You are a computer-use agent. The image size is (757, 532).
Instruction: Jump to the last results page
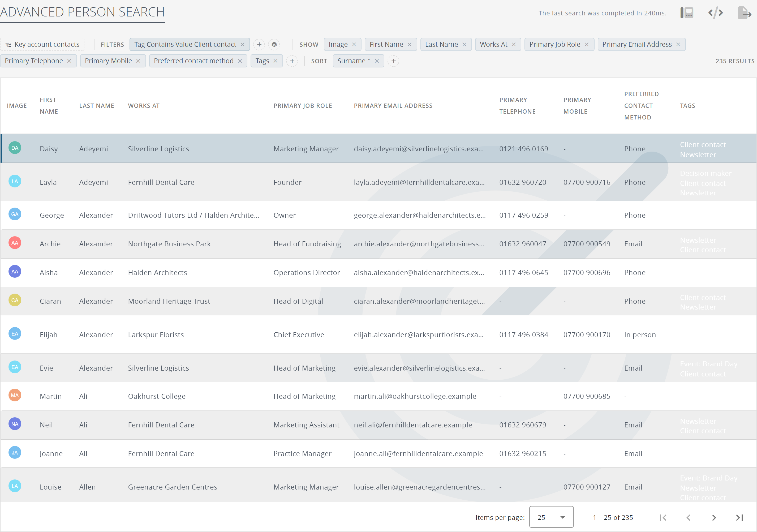tap(739, 517)
